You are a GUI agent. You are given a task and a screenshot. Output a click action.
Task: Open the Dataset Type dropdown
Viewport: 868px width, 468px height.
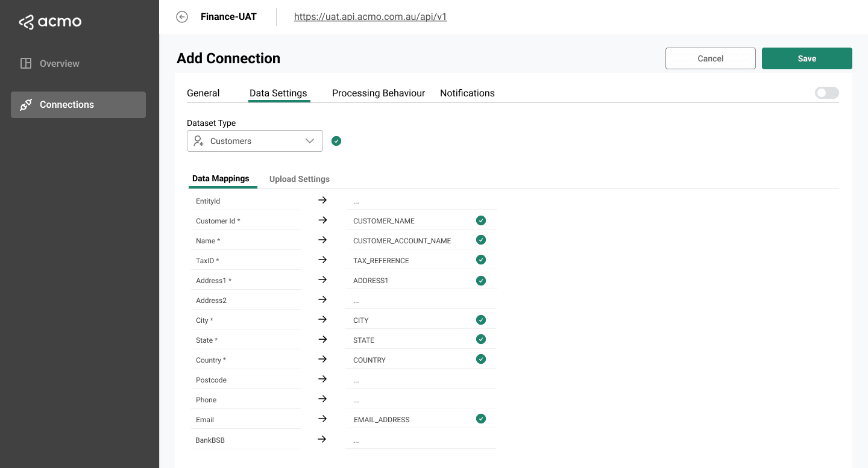point(254,140)
